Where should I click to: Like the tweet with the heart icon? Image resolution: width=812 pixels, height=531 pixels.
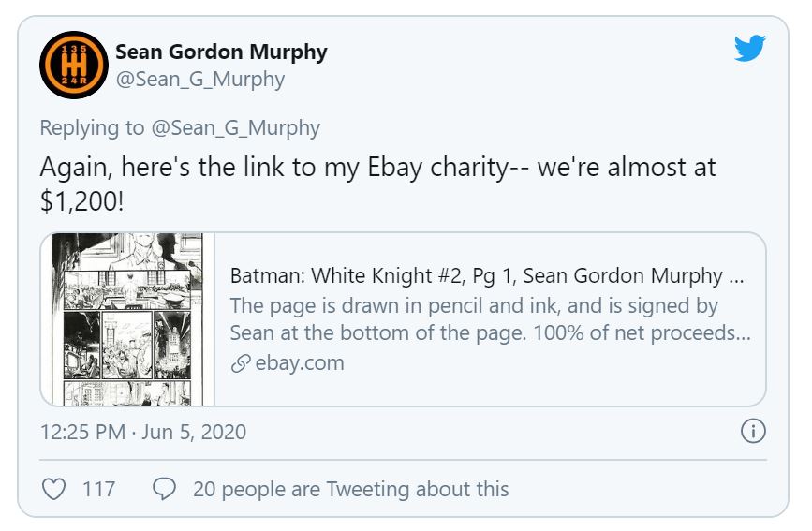point(56,489)
